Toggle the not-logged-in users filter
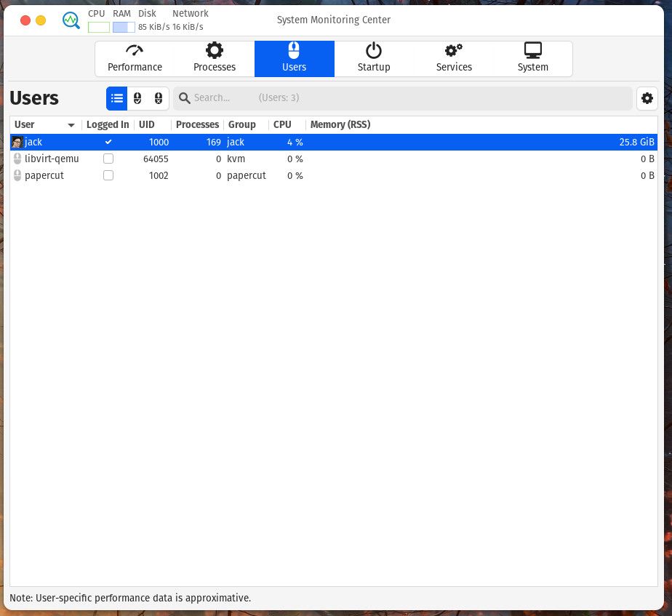 [158, 98]
